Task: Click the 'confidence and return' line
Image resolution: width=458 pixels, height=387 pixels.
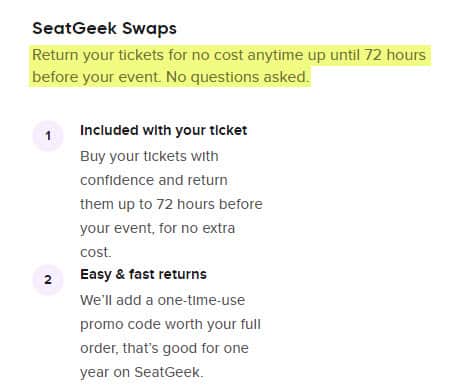Action: point(154,180)
